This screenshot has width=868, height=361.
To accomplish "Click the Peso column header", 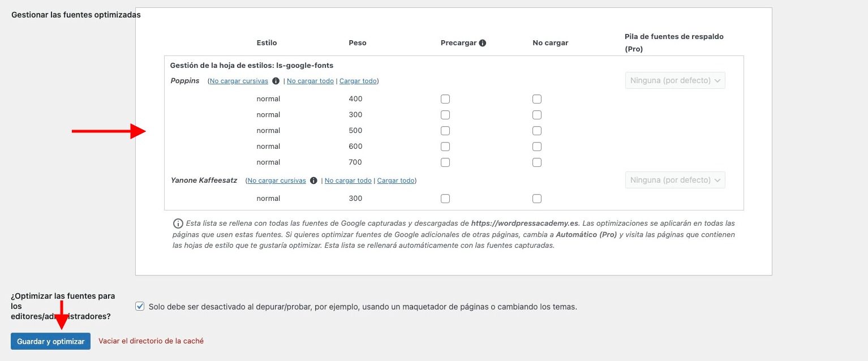I will 358,43.
